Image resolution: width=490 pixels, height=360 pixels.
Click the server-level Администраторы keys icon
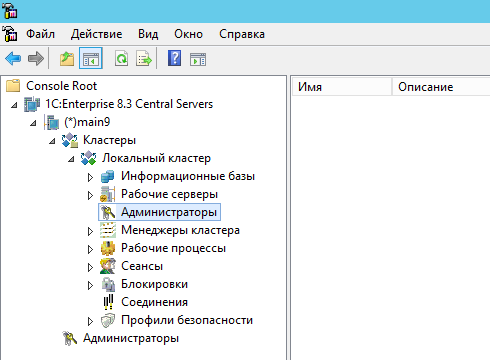click(x=70, y=338)
